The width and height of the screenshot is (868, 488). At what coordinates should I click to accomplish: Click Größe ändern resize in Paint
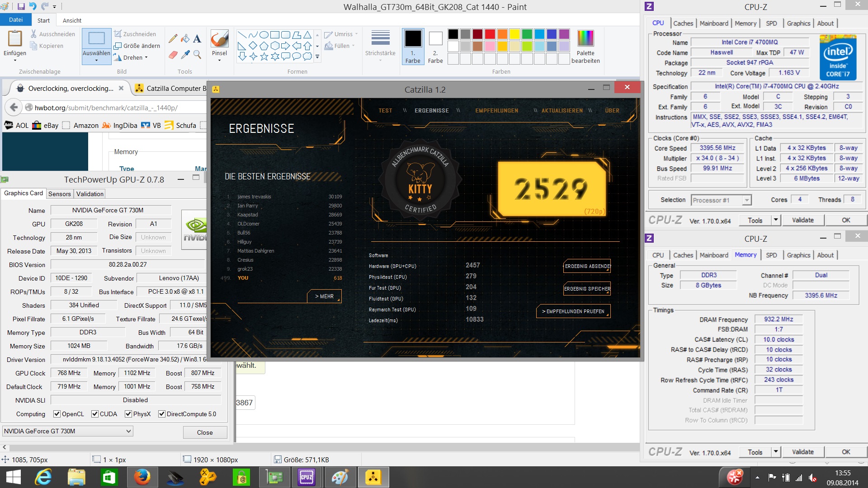click(x=137, y=46)
